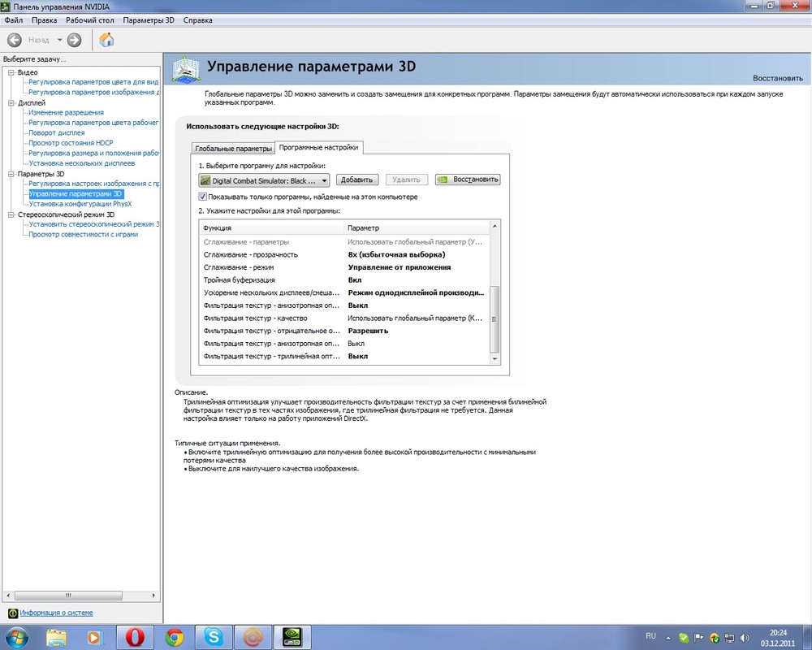The width and height of the screenshot is (812, 650).
Task: Open the Параметры 3D menu
Action: coord(149,20)
